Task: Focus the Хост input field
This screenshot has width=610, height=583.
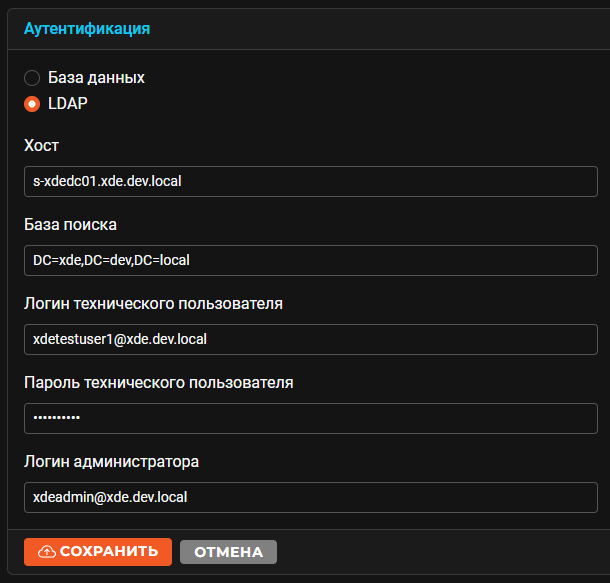Action: 310,181
